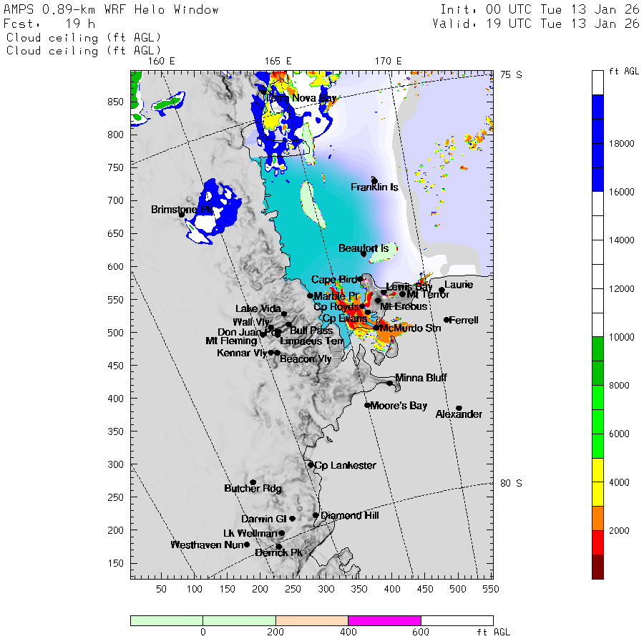Click the magenta 400-600 ft legend segment
Image resolution: width=644 pixels, height=644 pixels.
[384, 620]
